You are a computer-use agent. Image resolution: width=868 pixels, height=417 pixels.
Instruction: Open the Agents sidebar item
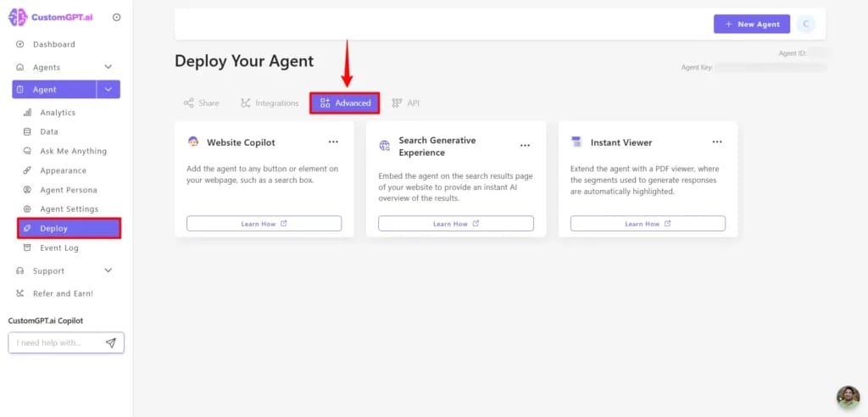coord(47,68)
